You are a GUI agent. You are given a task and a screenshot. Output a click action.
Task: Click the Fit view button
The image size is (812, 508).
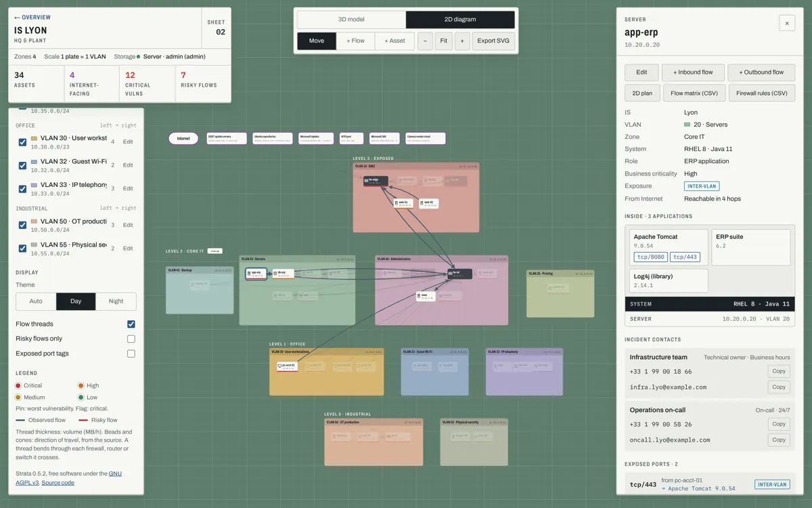(443, 41)
